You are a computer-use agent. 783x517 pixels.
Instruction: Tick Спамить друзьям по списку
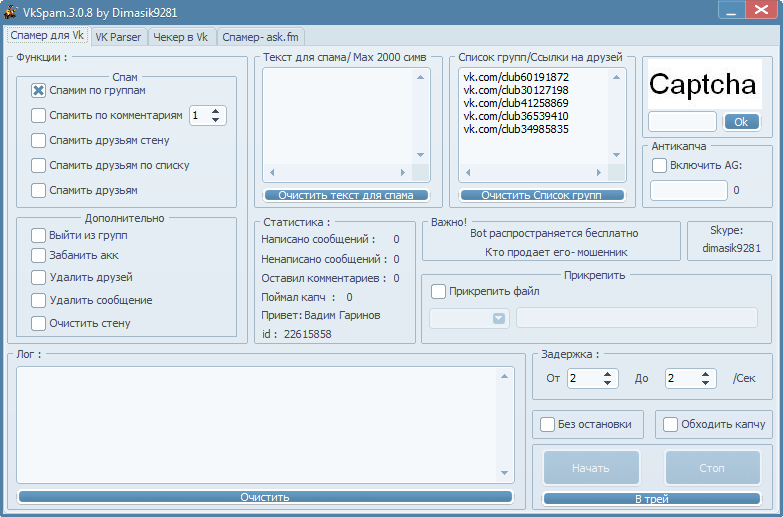click(x=38, y=165)
